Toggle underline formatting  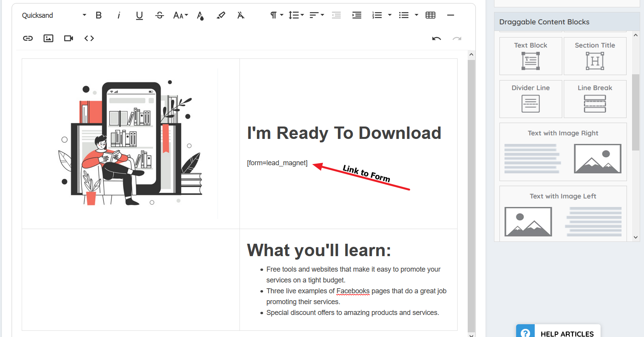coord(139,15)
